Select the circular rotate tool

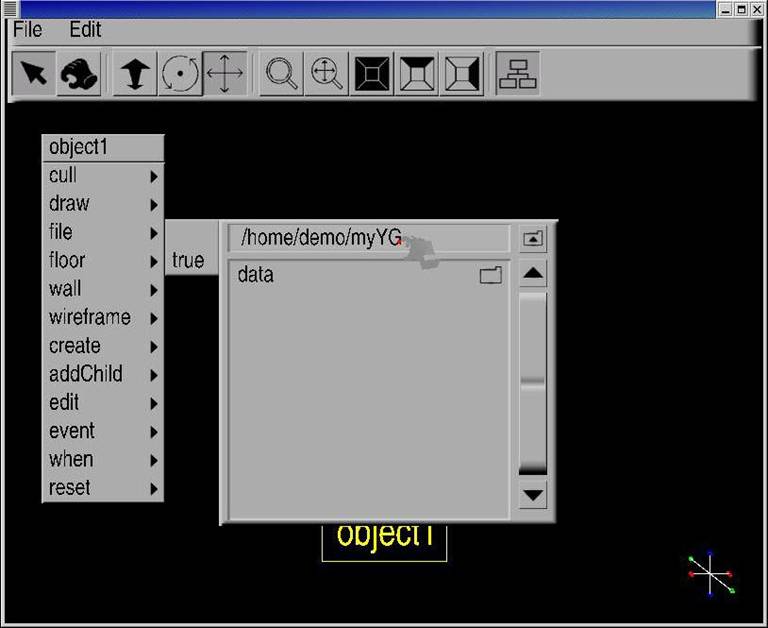180,73
